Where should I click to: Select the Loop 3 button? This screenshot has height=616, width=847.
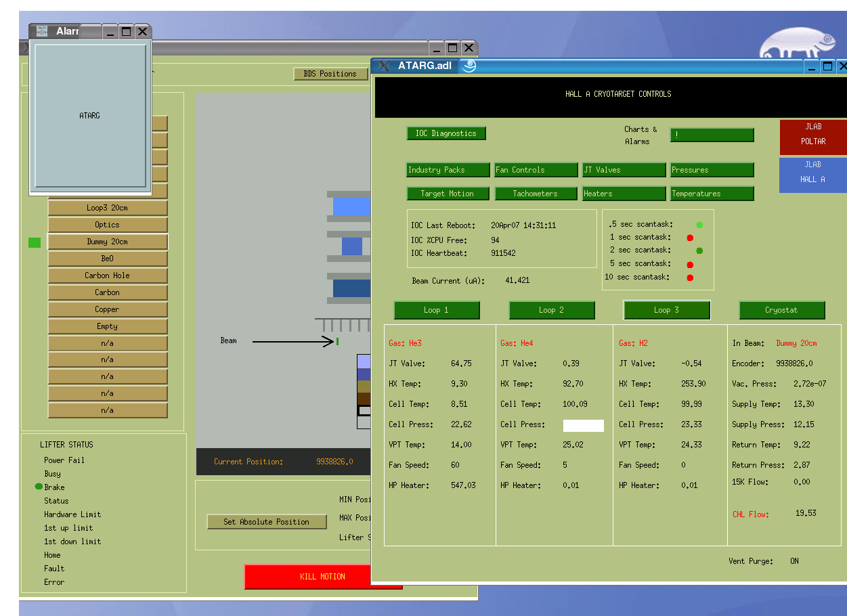click(x=667, y=310)
